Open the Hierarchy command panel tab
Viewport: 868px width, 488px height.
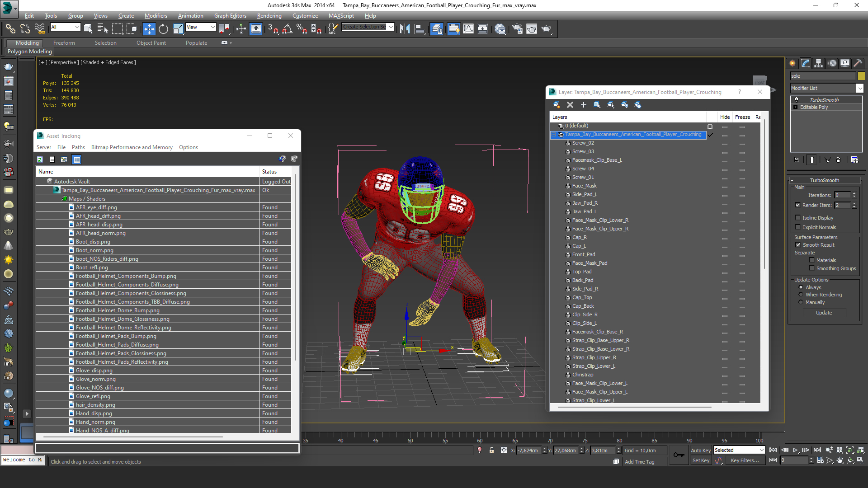point(819,63)
